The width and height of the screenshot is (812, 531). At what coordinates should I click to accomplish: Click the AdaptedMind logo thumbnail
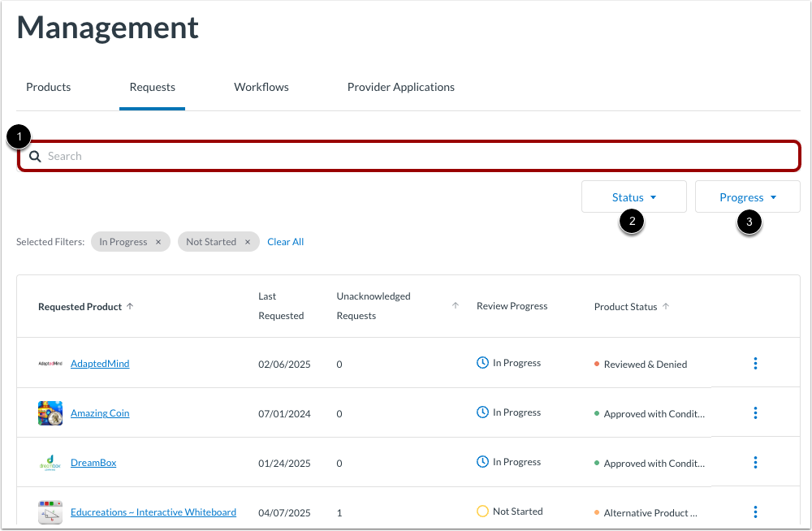pos(50,364)
